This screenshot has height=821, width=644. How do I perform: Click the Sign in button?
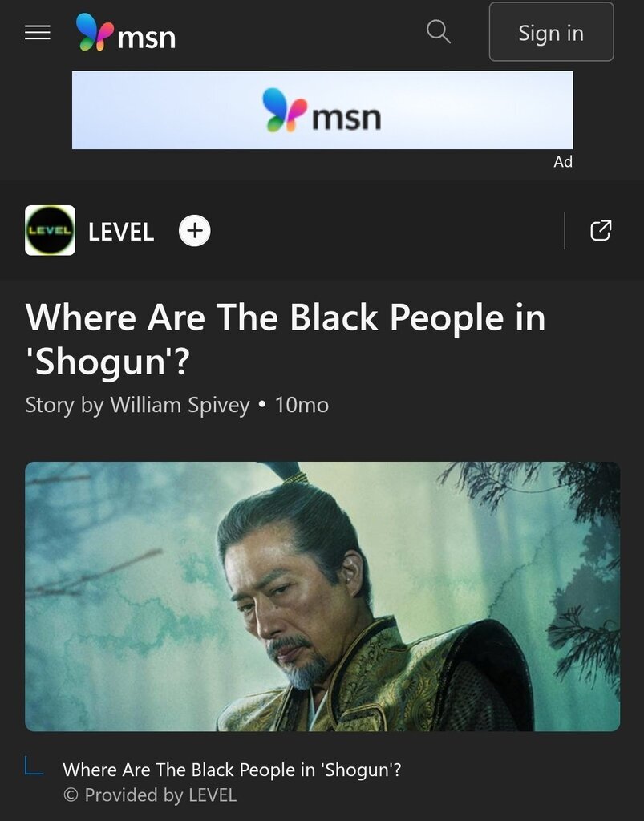click(551, 32)
